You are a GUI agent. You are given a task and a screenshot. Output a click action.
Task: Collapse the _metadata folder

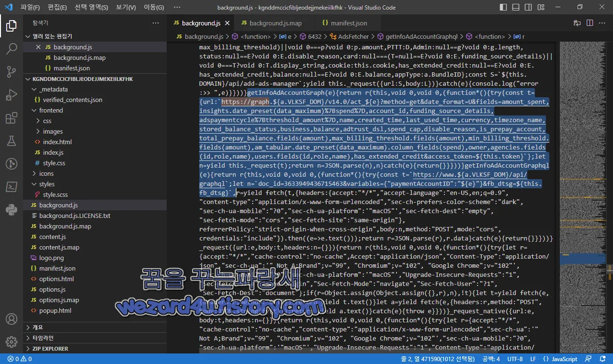coord(95,90)
